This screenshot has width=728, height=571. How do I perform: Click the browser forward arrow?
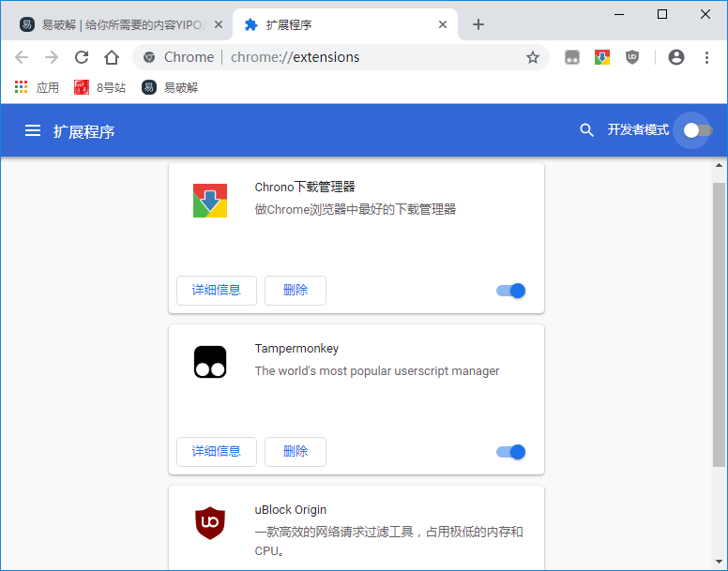(52, 57)
